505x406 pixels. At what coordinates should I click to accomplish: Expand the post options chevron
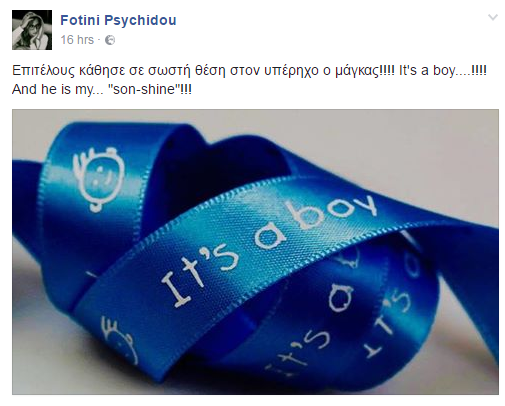493,17
